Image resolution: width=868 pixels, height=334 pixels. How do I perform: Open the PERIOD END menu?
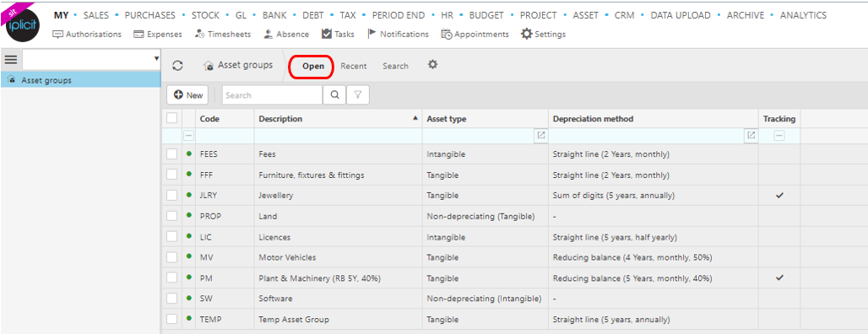399,15
